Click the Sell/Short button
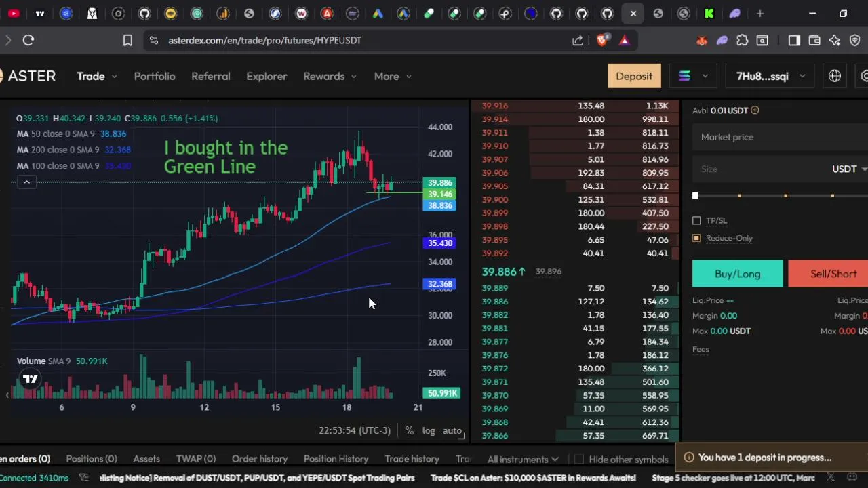The width and height of the screenshot is (868, 488). (x=828, y=274)
